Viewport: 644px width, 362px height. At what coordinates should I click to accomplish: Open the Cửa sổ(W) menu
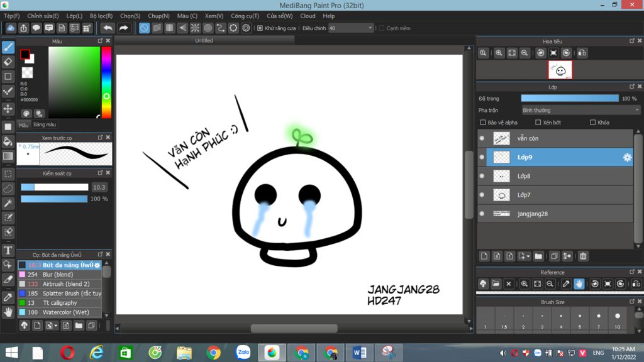[280, 16]
